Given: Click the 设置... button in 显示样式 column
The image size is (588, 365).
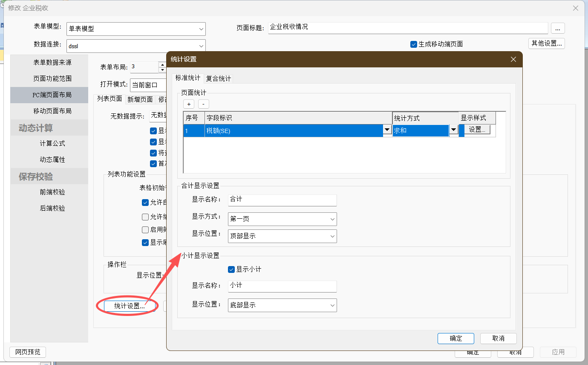Looking at the screenshot, I should coord(477,130).
